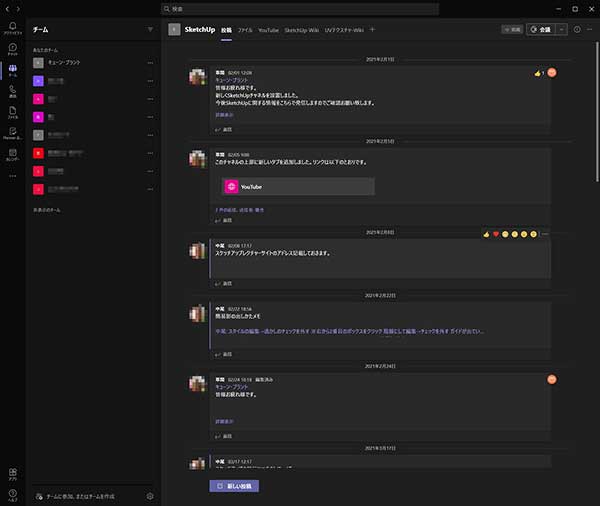
Task: Open more options for the purple-avatar team
Action: (150, 81)
